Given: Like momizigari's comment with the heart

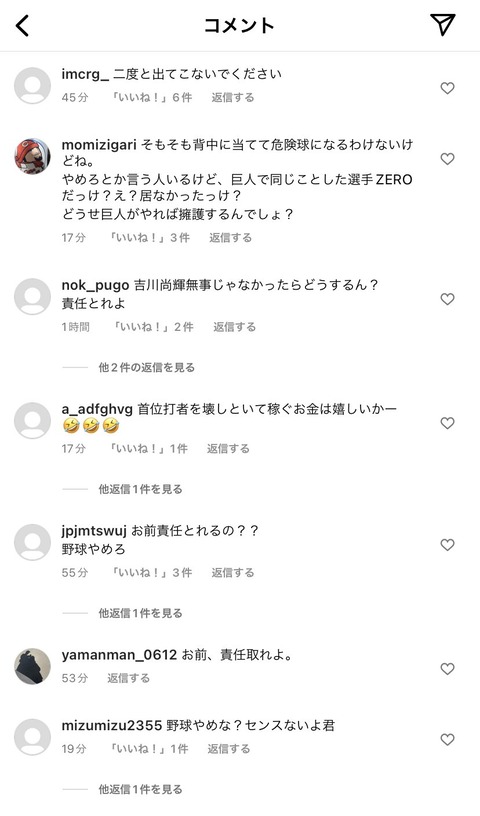Looking at the screenshot, I should 447,159.
